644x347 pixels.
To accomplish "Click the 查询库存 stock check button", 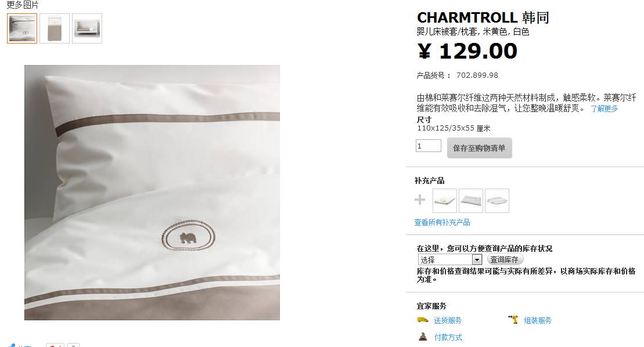I will pyautogui.click(x=505, y=259).
